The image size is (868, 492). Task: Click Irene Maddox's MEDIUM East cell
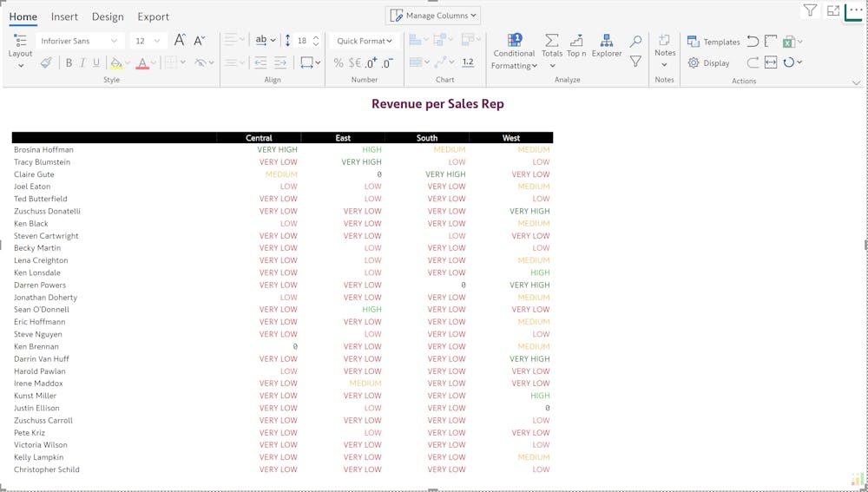[x=365, y=383]
